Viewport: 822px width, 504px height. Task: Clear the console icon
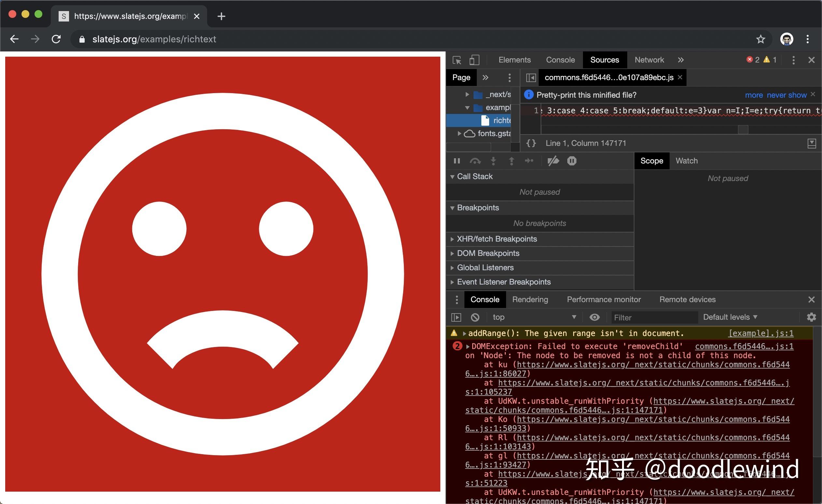[475, 317]
